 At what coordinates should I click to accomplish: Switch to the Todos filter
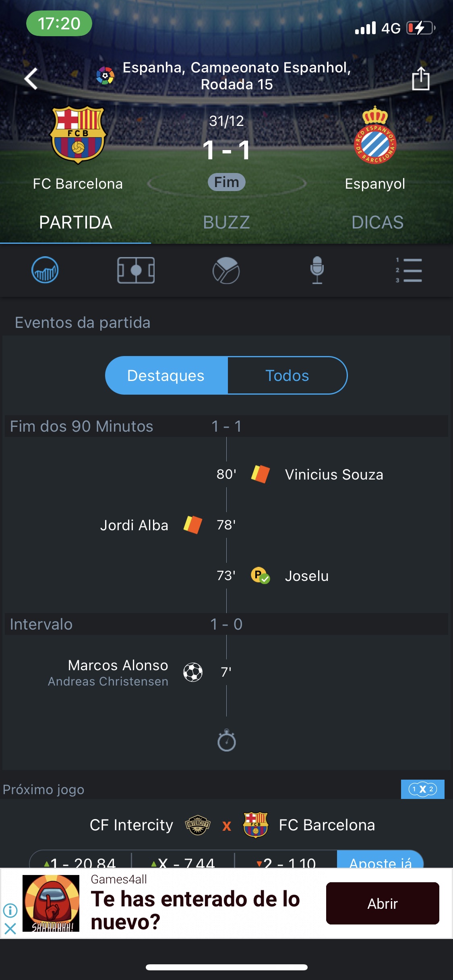click(287, 375)
